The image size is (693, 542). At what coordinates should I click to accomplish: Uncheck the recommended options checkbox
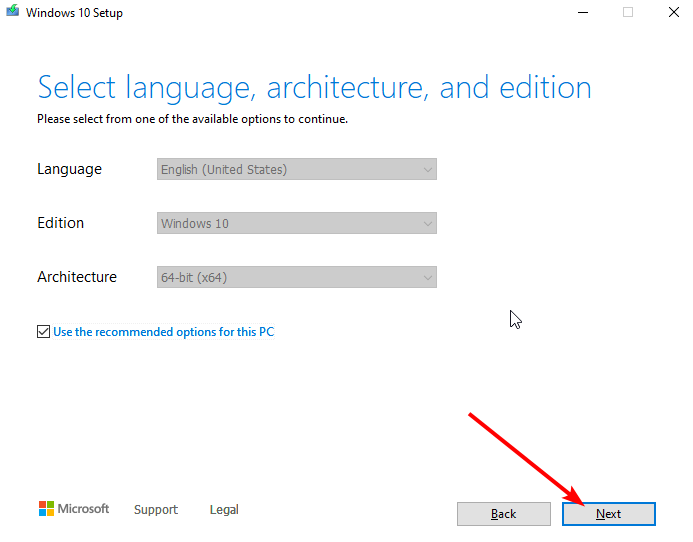43,331
